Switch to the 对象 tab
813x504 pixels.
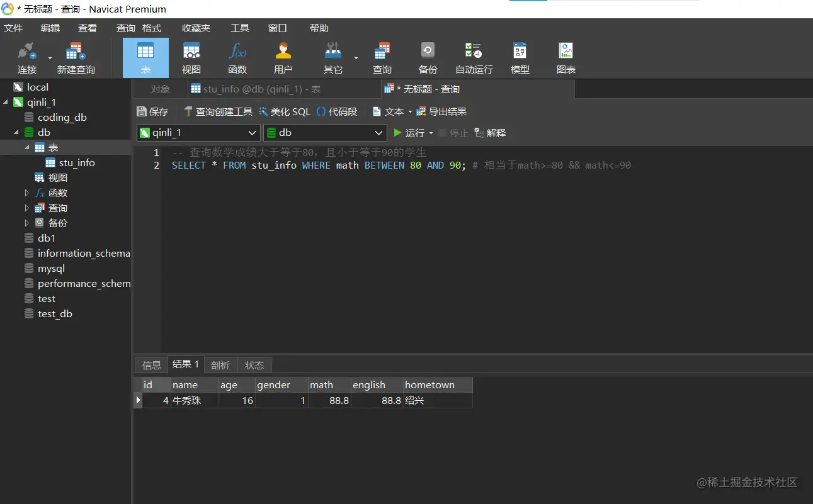pyautogui.click(x=161, y=89)
